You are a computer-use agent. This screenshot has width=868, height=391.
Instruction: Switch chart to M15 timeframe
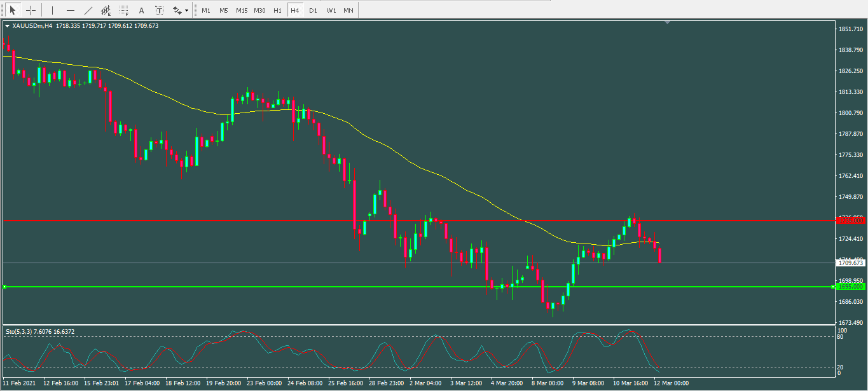point(242,10)
